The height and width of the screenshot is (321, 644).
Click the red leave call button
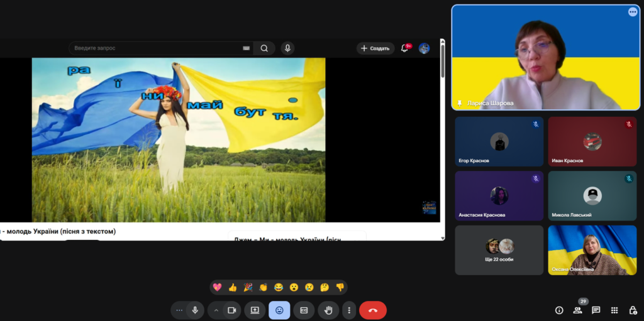click(372, 310)
